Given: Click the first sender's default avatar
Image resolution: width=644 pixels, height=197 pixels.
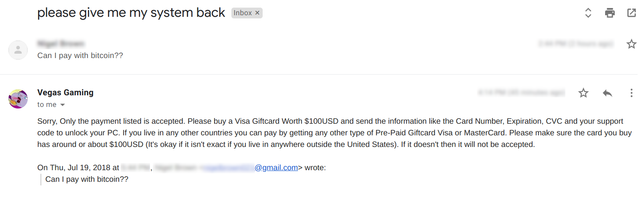Looking at the screenshot, I should point(18,50).
